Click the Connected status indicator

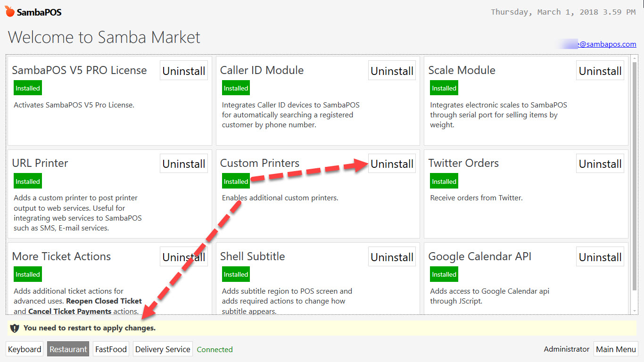(215, 349)
